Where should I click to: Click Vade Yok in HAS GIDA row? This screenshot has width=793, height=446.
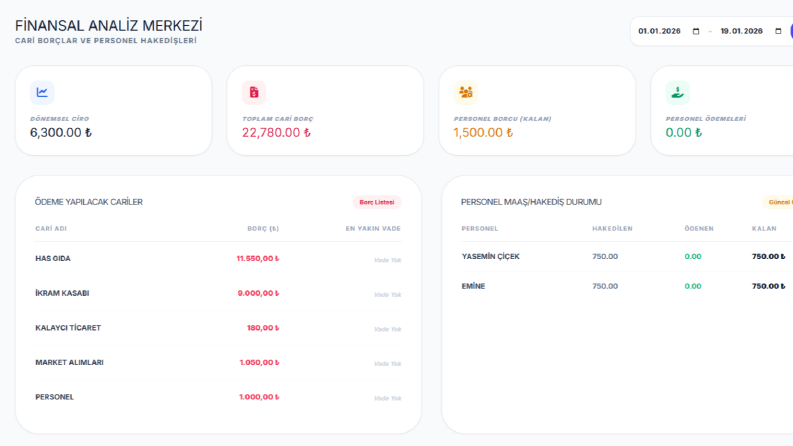pyautogui.click(x=387, y=260)
